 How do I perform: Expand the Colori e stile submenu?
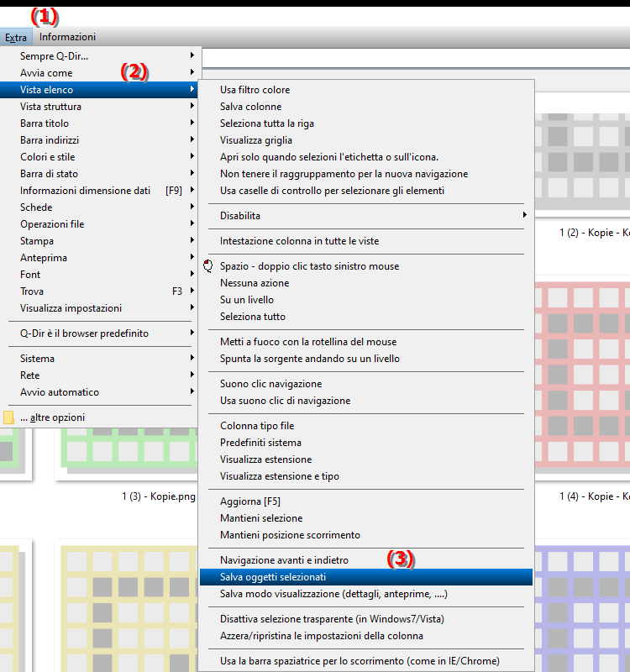point(98,157)
